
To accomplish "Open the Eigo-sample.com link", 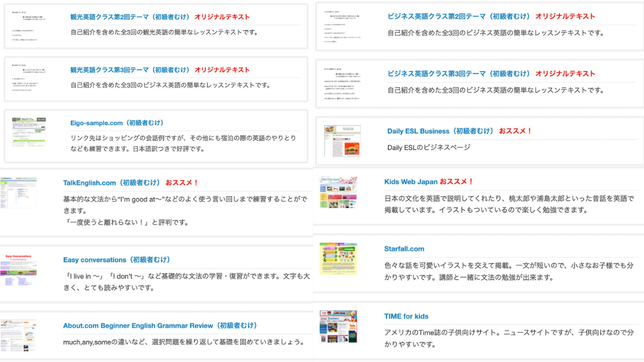I will [117, 123].
